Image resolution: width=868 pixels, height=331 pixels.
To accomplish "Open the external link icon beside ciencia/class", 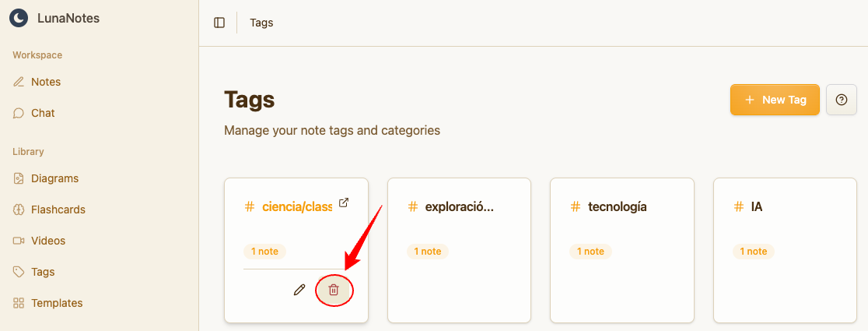I will point(344,204).
